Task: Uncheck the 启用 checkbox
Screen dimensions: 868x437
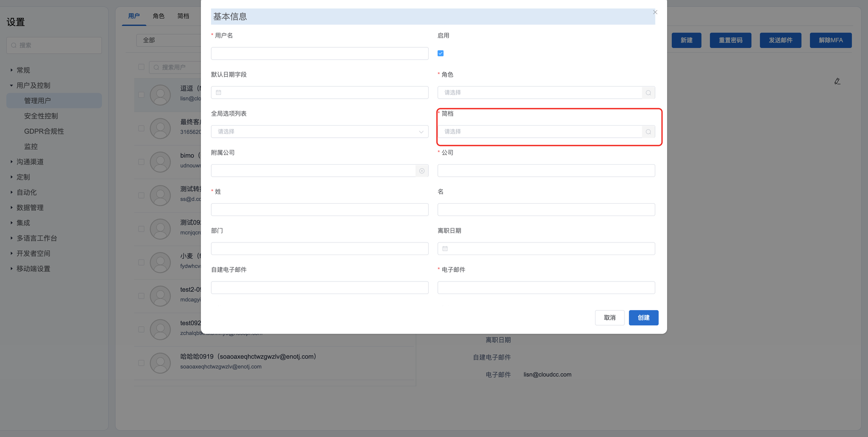Action: pos(441,53)
